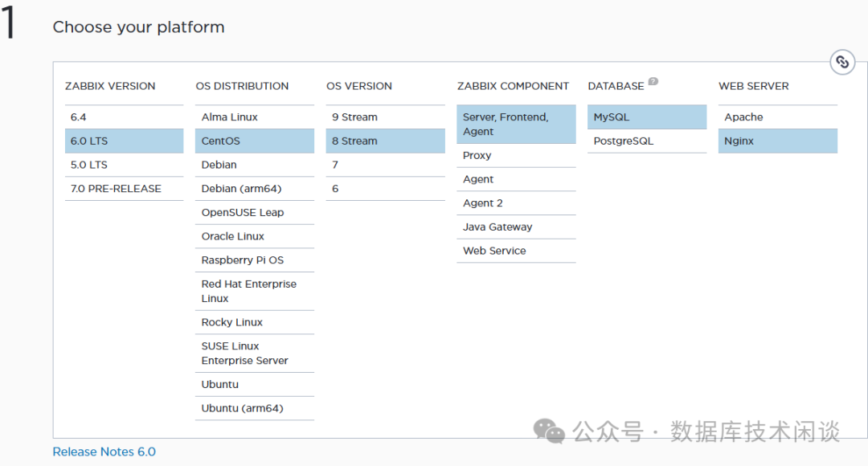This screenshot has width=868, height=466.
Task: Select Agent 2 component
Action: 516,203
